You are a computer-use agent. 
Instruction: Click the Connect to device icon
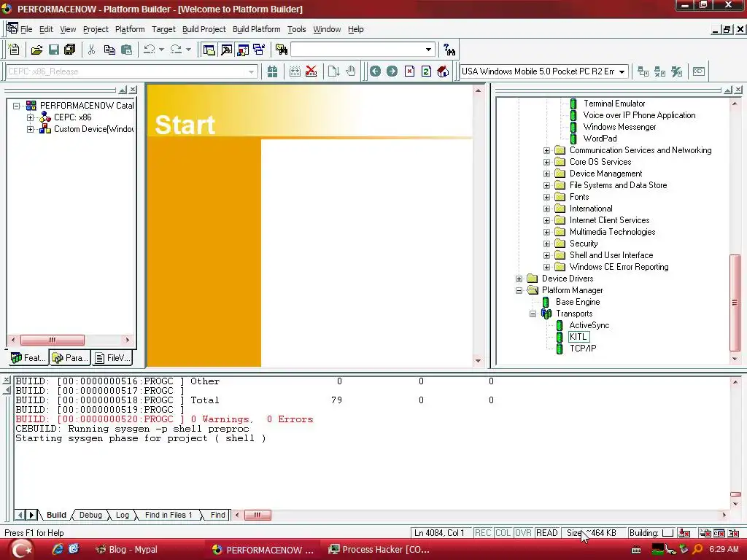point(643,71)
